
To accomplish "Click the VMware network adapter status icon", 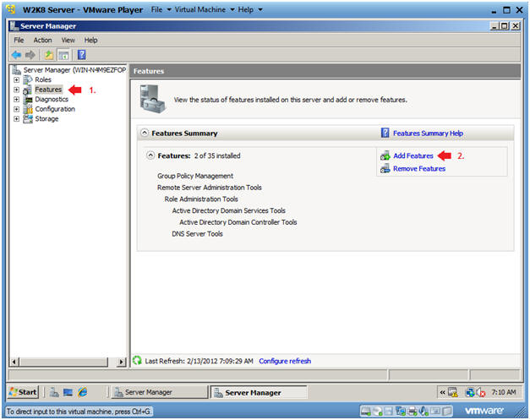I will tap(401, 411).
